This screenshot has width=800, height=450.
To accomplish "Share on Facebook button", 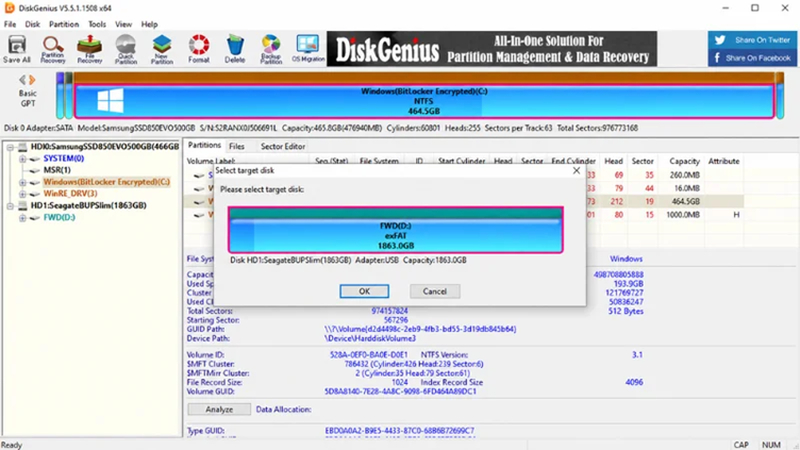I will click(x=752, y=58).
